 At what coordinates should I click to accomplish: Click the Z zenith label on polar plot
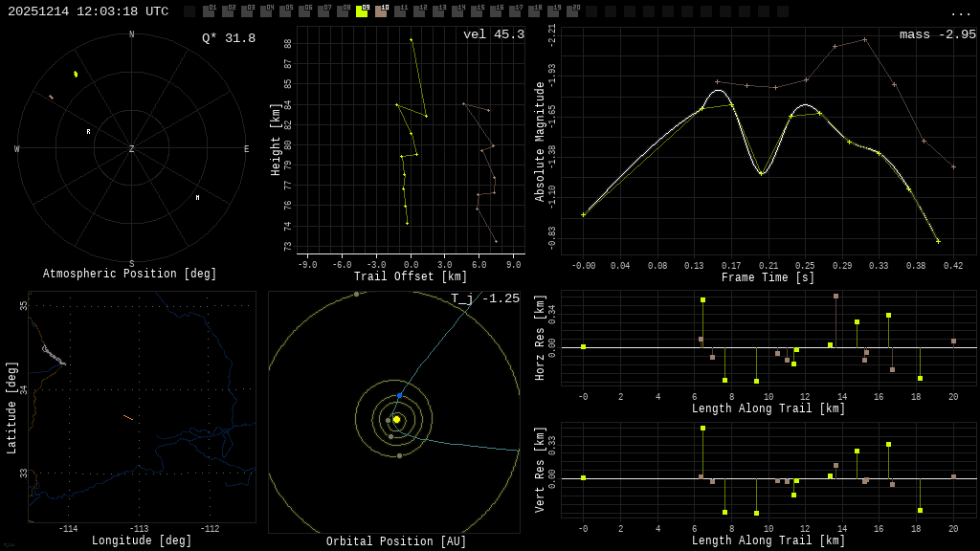point(131,148)
